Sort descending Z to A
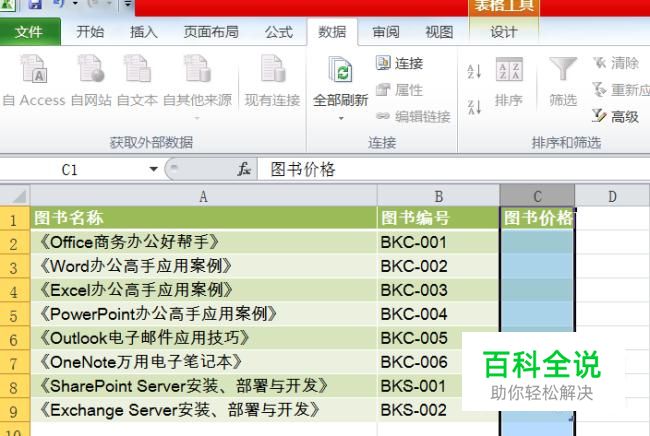 tap(474, 107)
